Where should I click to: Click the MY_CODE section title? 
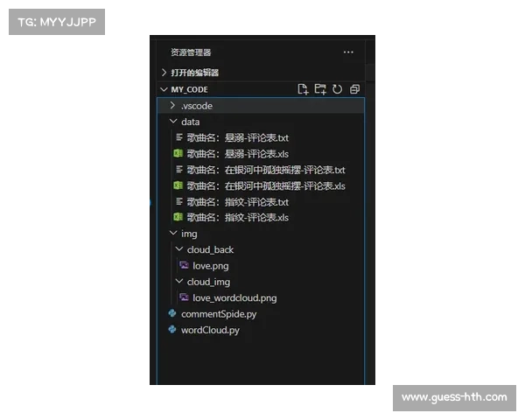[x=189, y=90]
